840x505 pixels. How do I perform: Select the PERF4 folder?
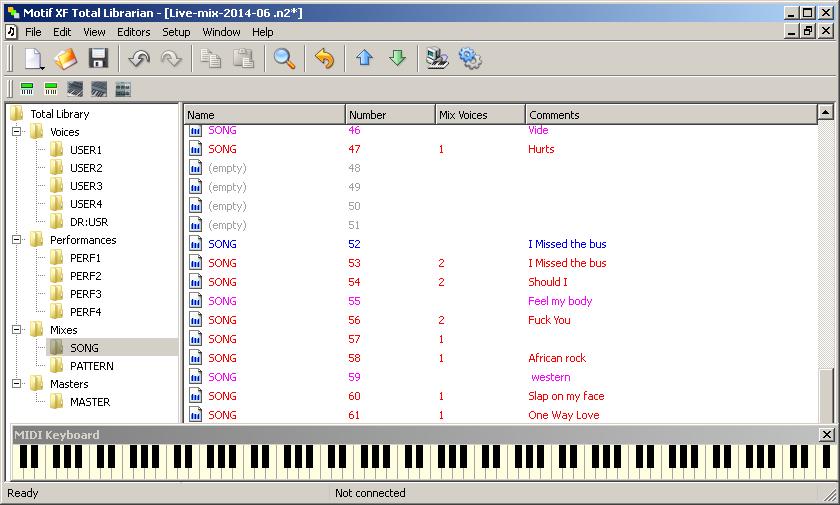[85, 312]
